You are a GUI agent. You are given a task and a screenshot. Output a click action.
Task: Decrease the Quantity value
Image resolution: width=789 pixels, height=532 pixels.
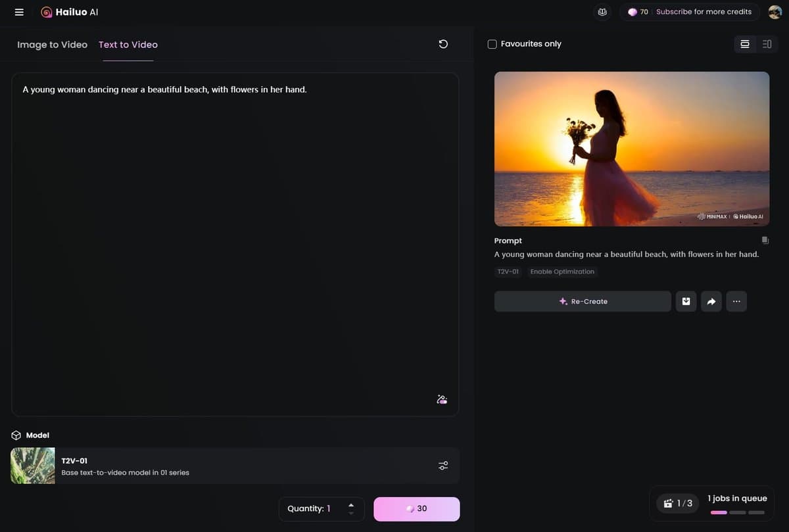pyautogui.click(x=351, y=513)
